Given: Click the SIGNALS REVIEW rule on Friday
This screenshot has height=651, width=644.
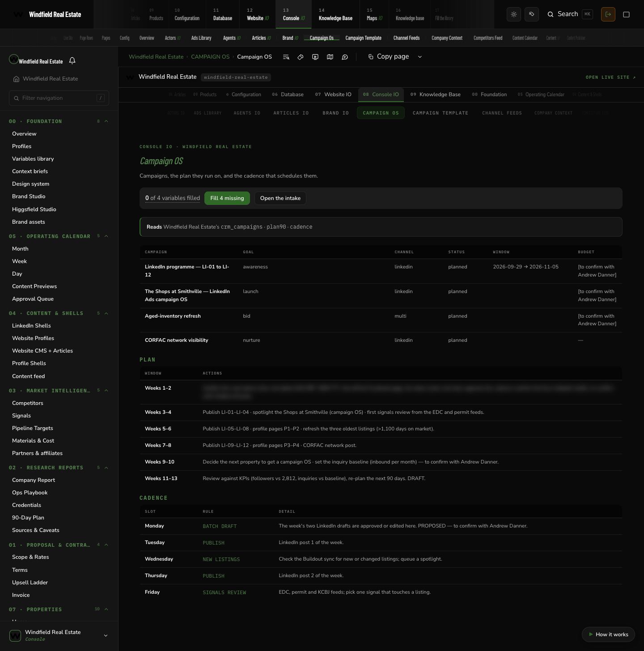Looking at the screenshot, I should pyautogui.click(x=225, y=592).
